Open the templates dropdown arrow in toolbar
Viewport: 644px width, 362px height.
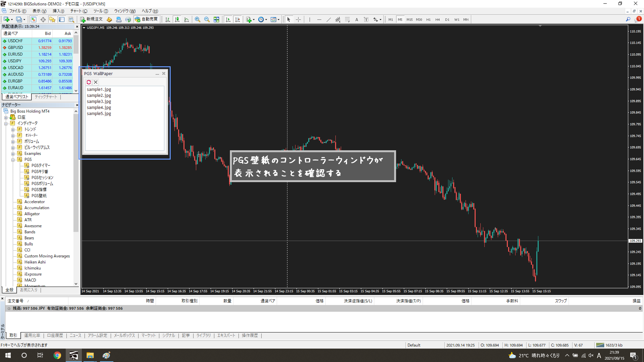pyautogui.click(x=279, y=20)
